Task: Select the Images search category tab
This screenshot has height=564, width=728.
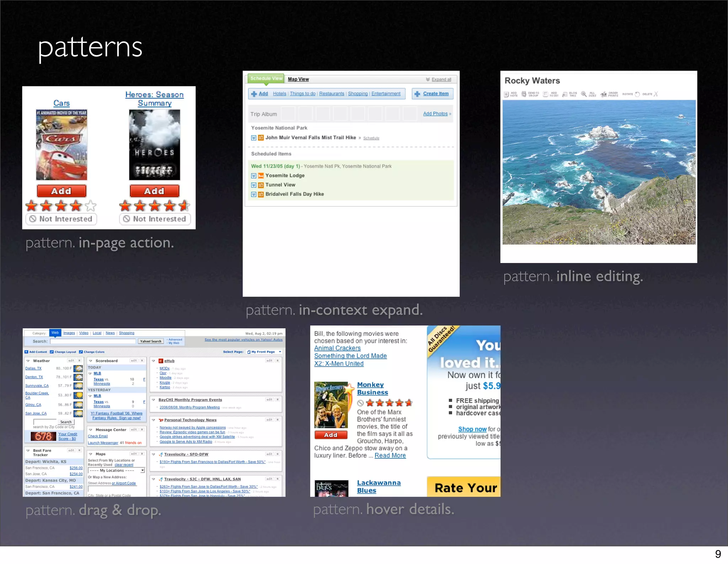Action: point(69,333)
